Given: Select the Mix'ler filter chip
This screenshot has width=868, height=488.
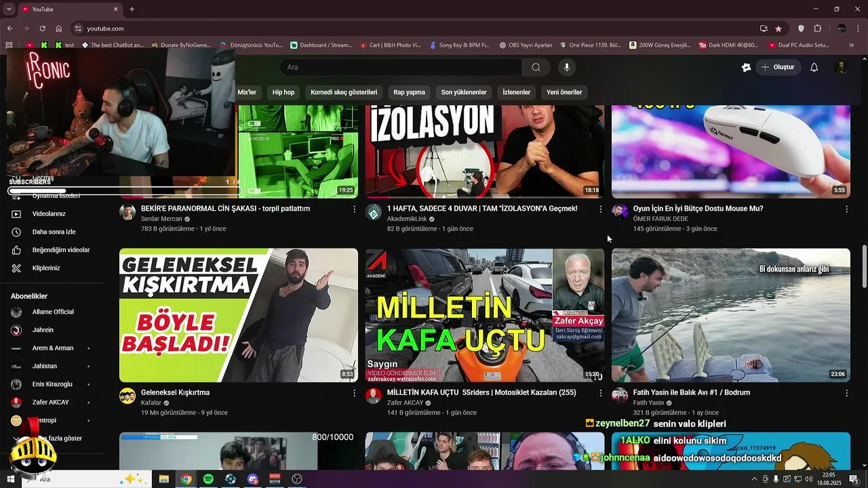Looking at the screenshot, I should click(x=247, y=92).
